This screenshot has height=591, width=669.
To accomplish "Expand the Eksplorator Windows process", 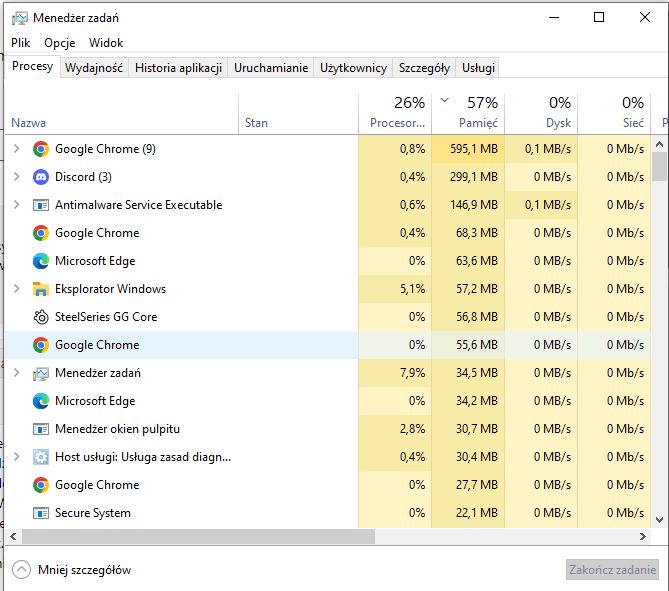I will click(x=17, y=289).
